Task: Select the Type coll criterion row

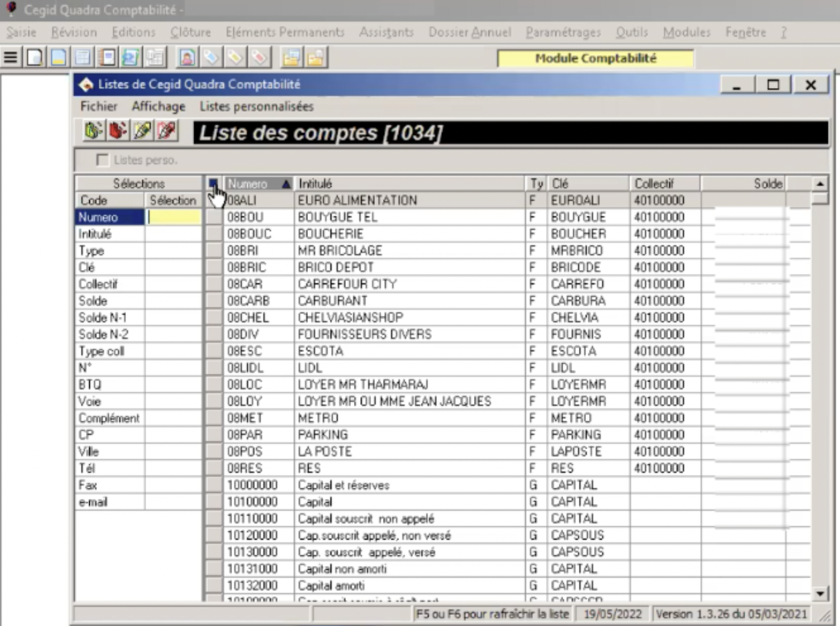Action: click(x=138, y=351)
